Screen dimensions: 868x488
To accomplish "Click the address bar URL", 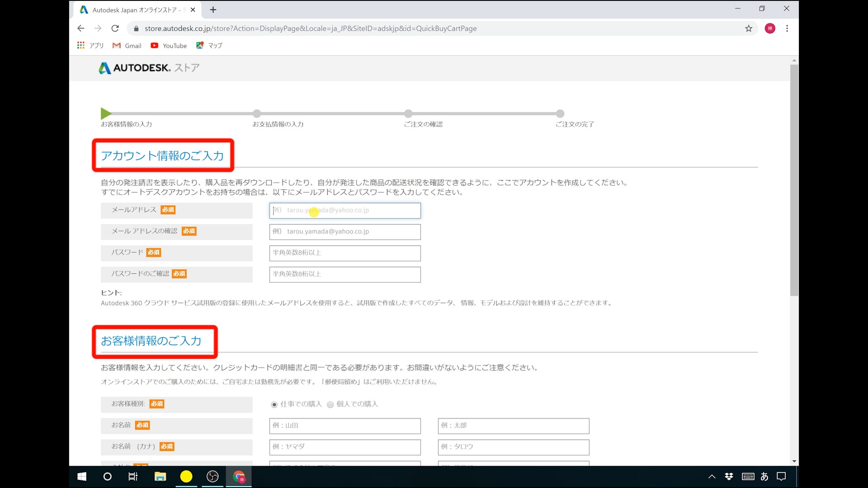I will click(x=311, y=28).
